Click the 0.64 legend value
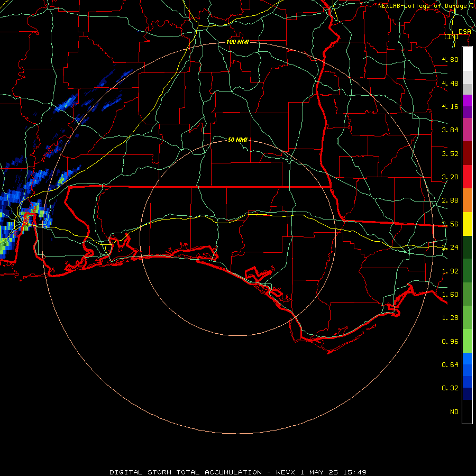476x476 pixels. point(450,364)
